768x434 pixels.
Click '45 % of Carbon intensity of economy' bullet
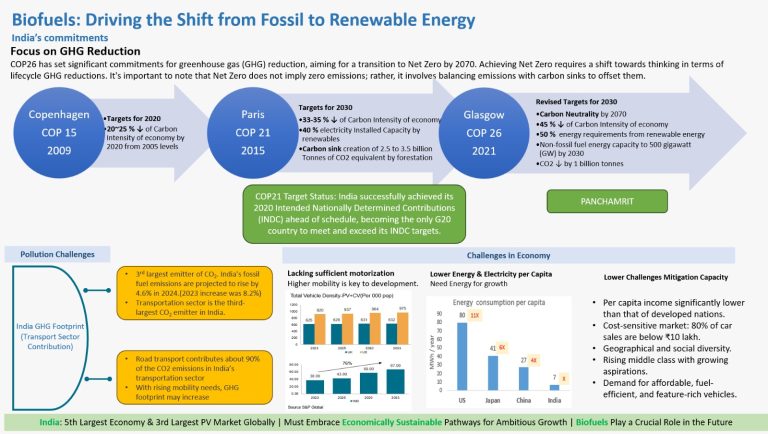602,124
